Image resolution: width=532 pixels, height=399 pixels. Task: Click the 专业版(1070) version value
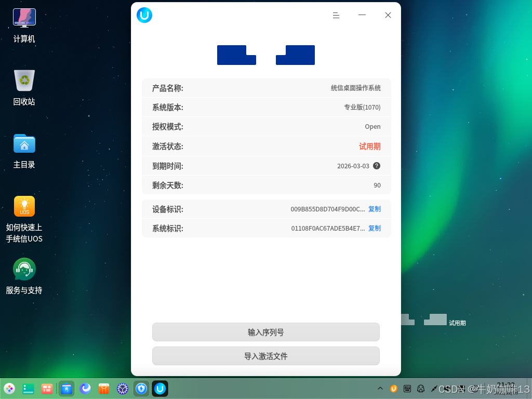point(362,107)
